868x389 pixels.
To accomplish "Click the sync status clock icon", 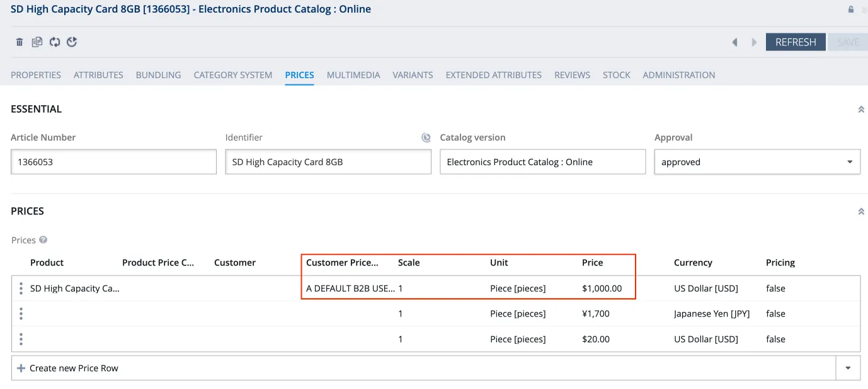I will pyautogui.click(x=72, y=42).
